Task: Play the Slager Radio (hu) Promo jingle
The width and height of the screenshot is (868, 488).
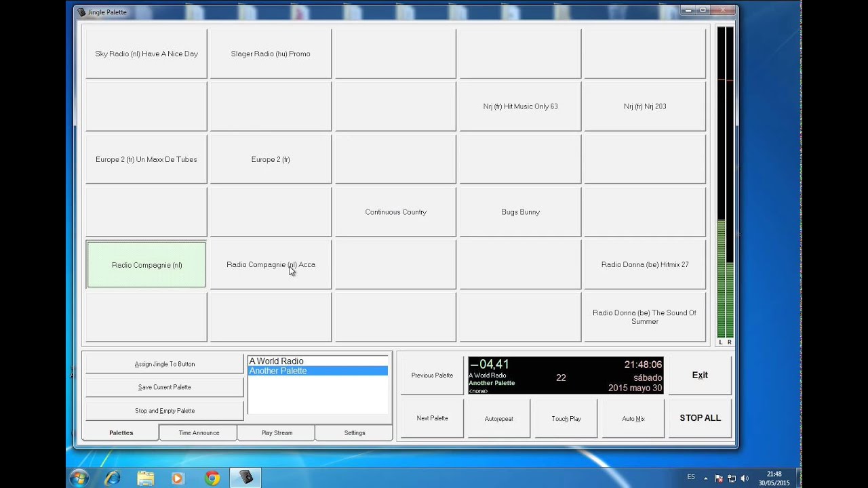Action: [271, 54]
